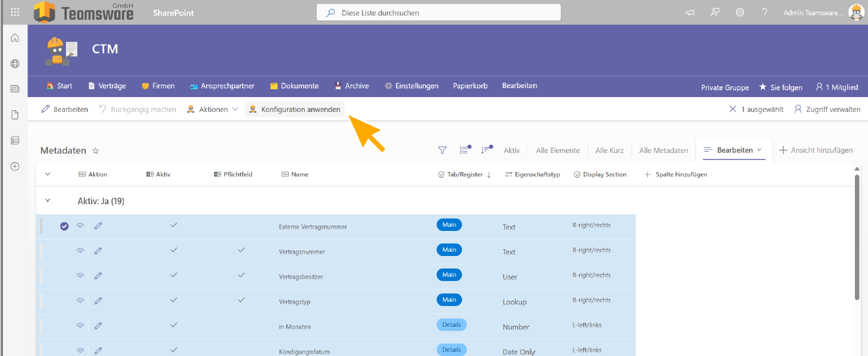Click Zugriff verwalten link
The image size is (868, 356).
click(x=827, y=110)
